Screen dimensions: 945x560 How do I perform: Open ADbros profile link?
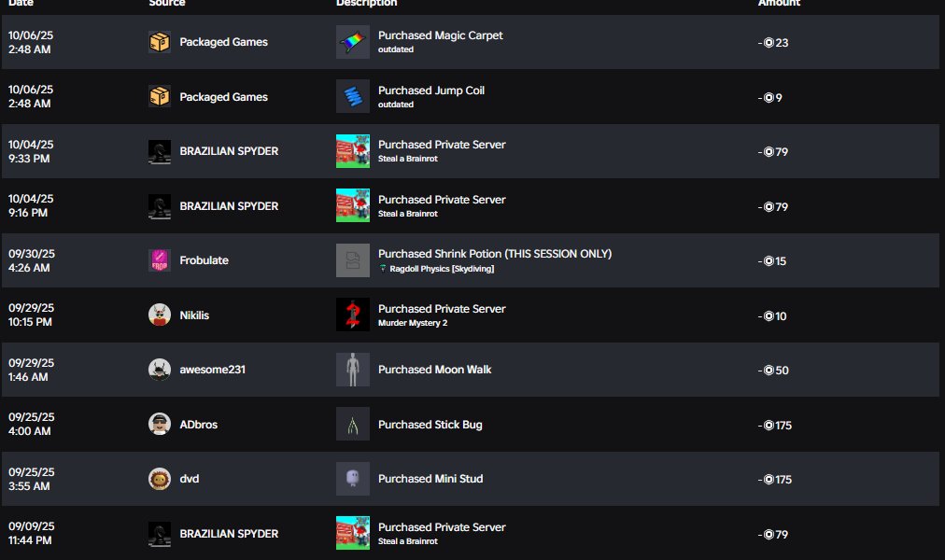click(x=198, y=425)
